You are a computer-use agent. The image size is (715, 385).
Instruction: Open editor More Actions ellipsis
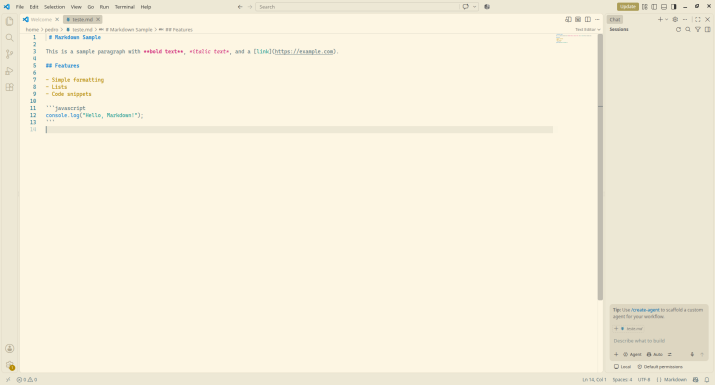click(597, 20)
